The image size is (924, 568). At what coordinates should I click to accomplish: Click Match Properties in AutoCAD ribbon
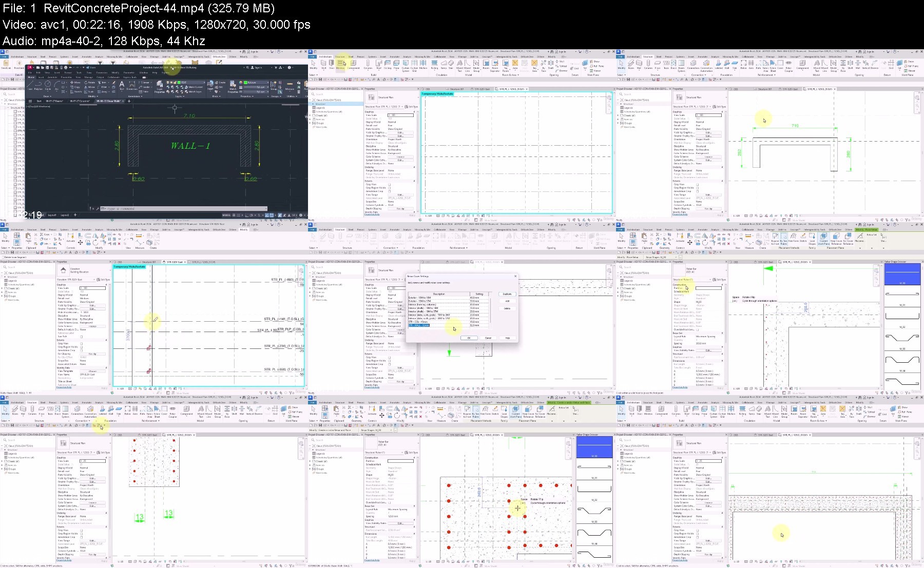coord(233,87)
